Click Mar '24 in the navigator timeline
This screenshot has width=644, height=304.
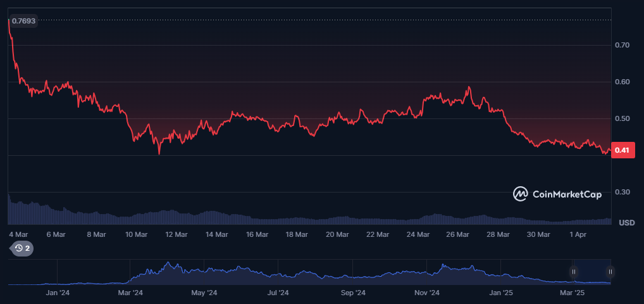tap(130, 293)
